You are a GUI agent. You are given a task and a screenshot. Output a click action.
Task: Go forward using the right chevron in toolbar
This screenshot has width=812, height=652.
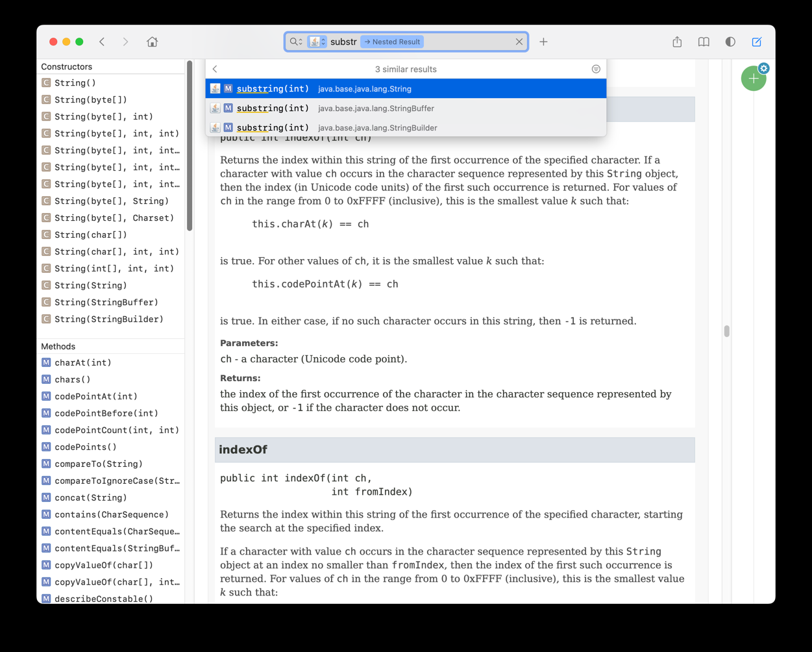click(x=125, y=42)
